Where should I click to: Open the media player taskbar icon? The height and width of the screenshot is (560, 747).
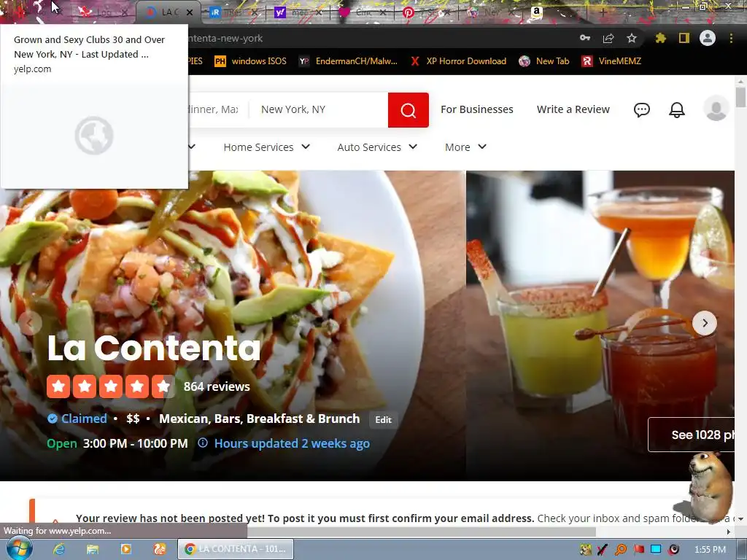tap(125, 549)
